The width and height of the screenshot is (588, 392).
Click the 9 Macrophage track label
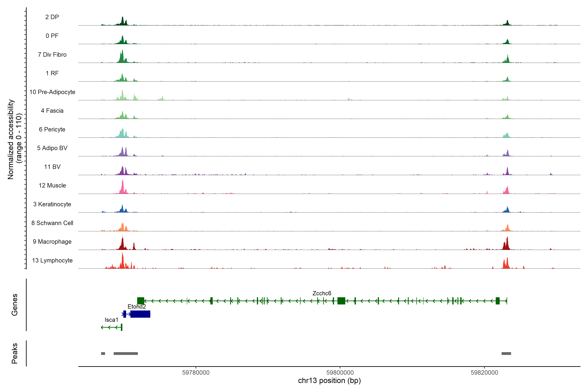click(52, 242)
